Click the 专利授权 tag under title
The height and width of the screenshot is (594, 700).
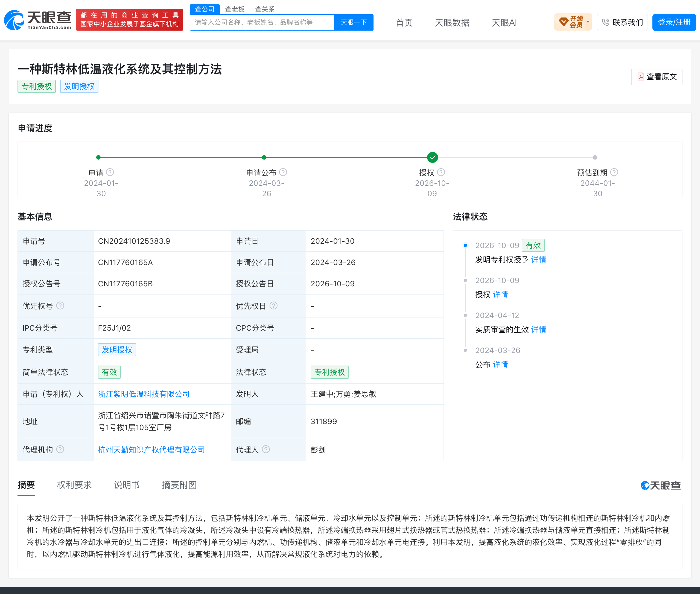pos(36,86)
